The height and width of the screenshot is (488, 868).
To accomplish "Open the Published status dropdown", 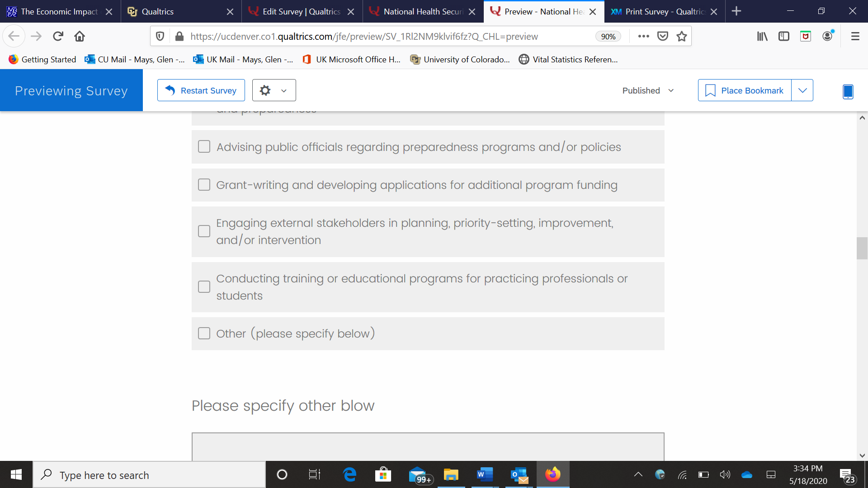I will coord(648,90).
